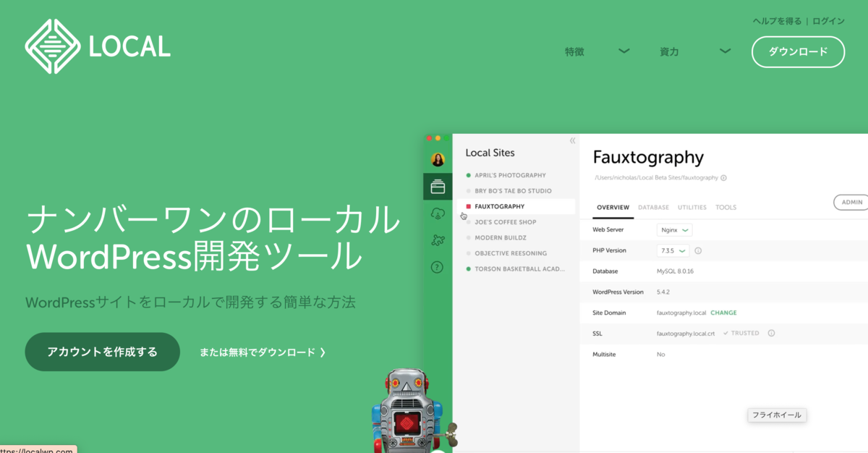Screen dimensions: 868x453
Task: Select JOE'S COFFEE SHOP site
Action: click(505, 222)
